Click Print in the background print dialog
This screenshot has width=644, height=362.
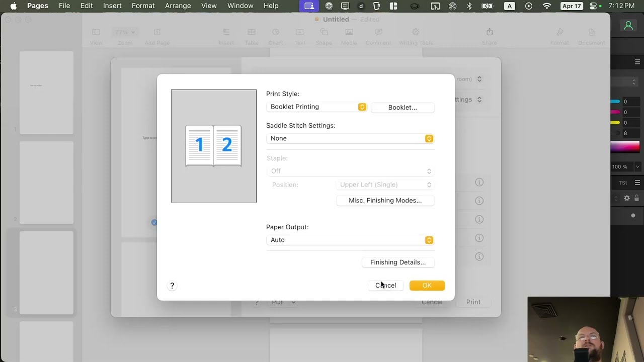(473, 302)
